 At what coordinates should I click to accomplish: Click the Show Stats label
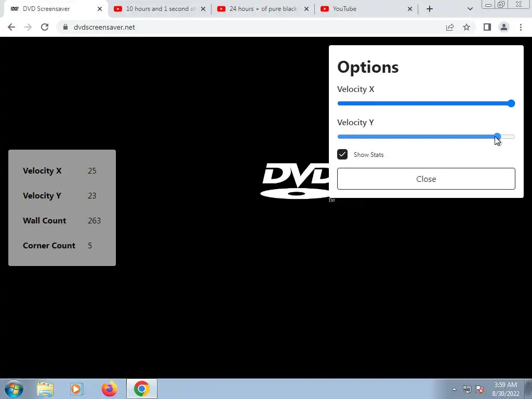368,155
